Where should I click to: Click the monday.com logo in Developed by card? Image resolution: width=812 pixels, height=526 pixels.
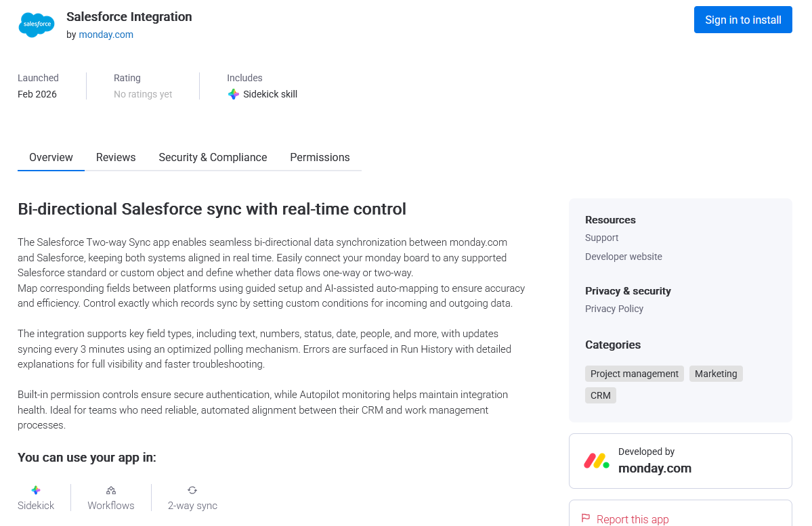point(595,461)
